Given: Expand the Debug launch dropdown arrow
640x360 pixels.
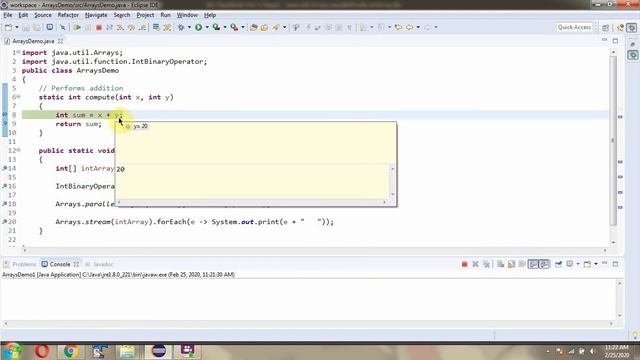Looking at the screenshot, I should click(x=189, y=27).
